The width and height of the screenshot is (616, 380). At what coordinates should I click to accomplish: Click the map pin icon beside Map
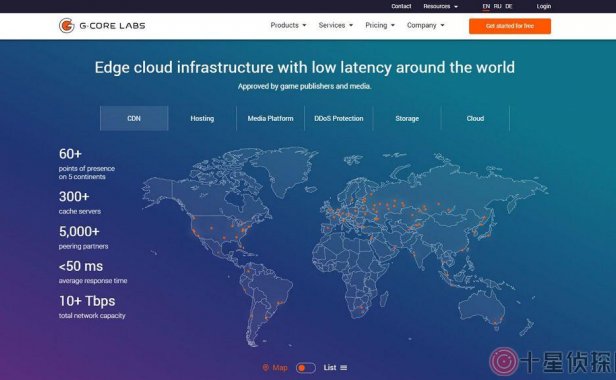pyautogui.click(x=266, y=367)
